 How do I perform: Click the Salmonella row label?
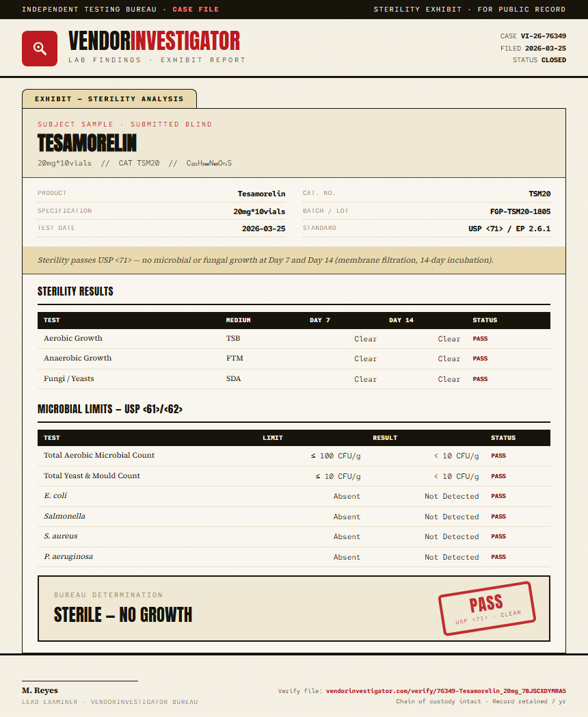[x=64, y=517]
